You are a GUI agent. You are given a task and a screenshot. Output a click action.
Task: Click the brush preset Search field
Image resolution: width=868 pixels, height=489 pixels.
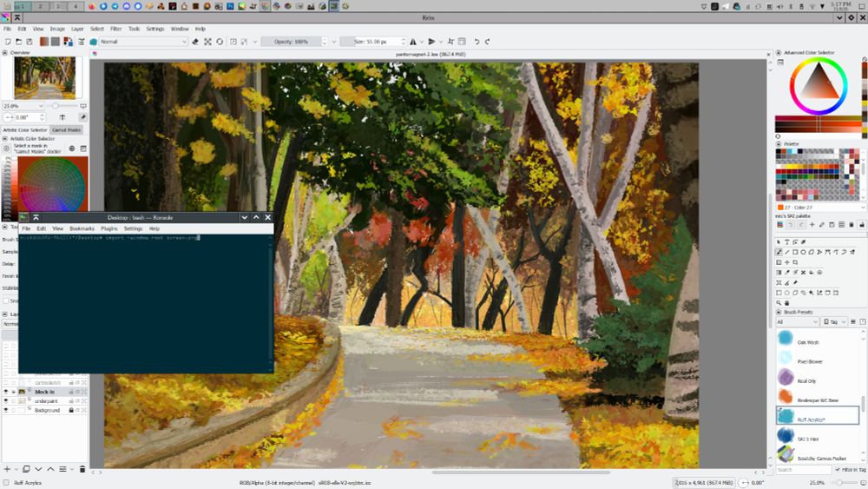point(803,469)
